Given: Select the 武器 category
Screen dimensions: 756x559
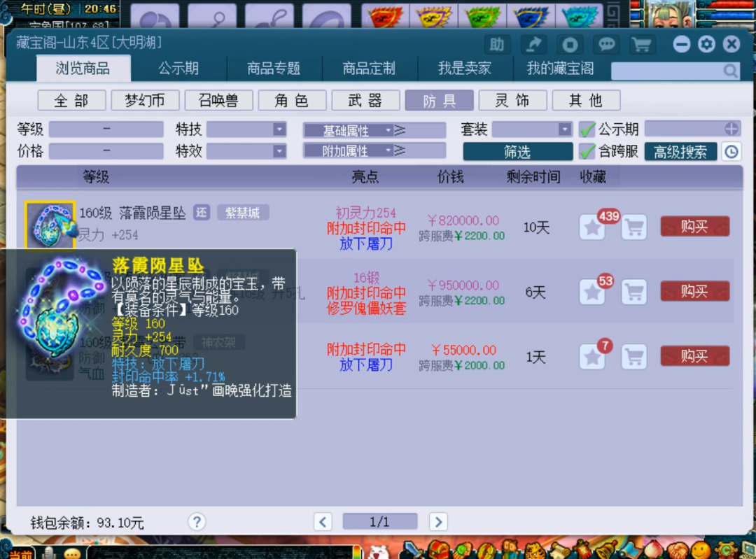Looking at the screenshot, I should pyautogui.click(x=365, y=100).
